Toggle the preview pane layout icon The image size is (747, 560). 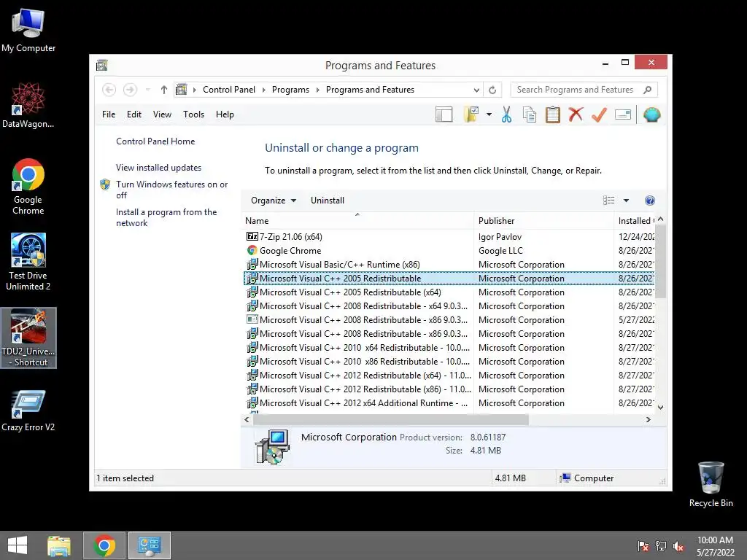(x=444, y=114)
